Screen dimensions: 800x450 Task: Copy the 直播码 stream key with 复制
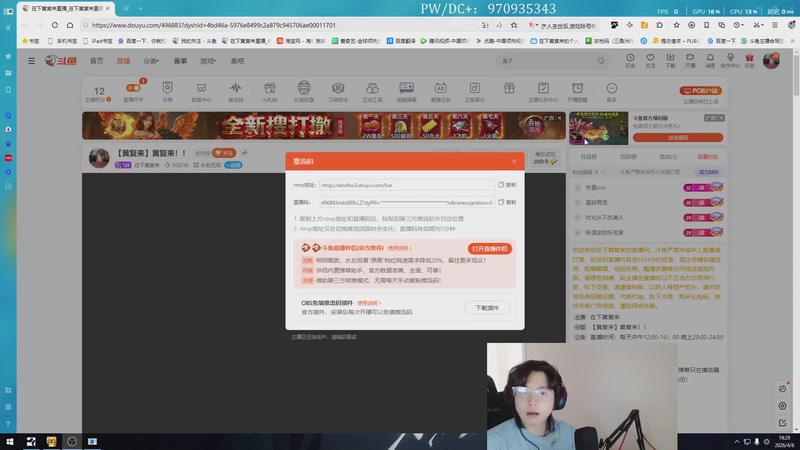[507, 202]
